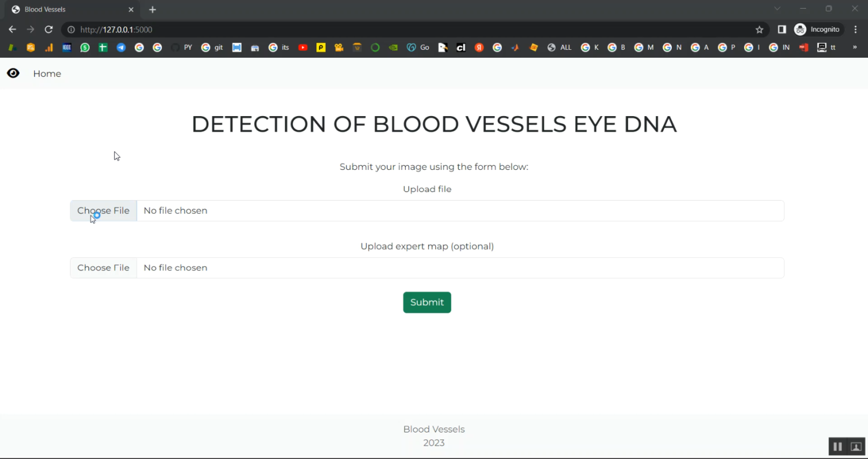Choose a file for the expert map
Viewport: 868px width, 459px height.
click(104, 268)
